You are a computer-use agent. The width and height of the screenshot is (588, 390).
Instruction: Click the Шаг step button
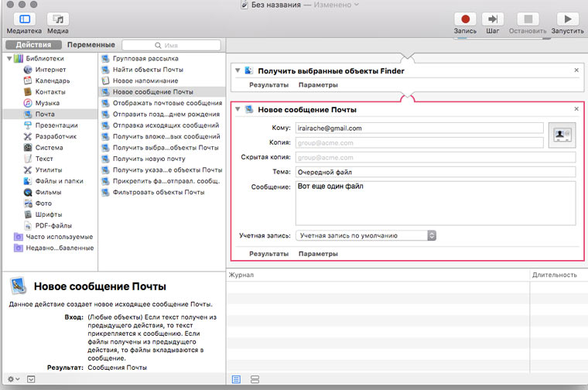point(493,19)
